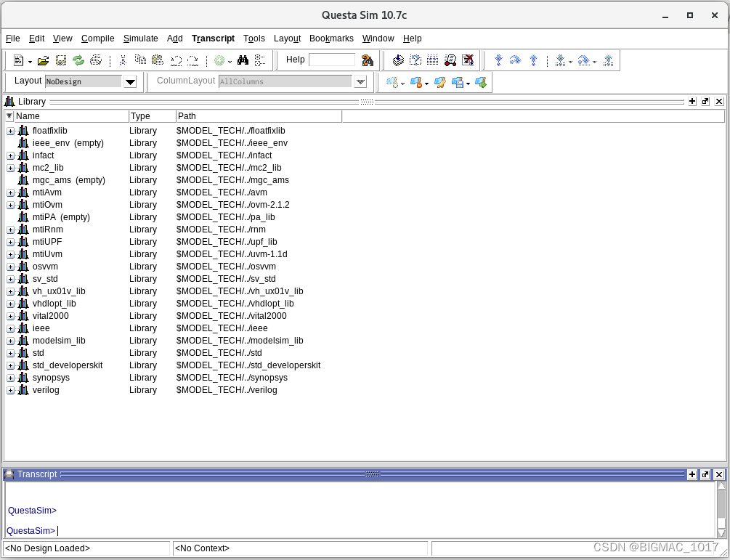Undock the Library pane

coord(705,102)
